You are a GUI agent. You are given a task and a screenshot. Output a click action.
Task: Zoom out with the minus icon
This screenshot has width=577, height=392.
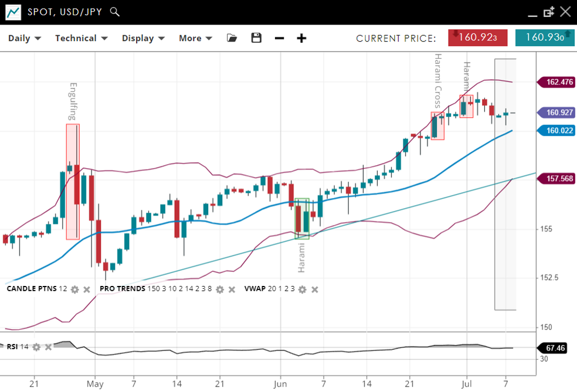(279, 38)
